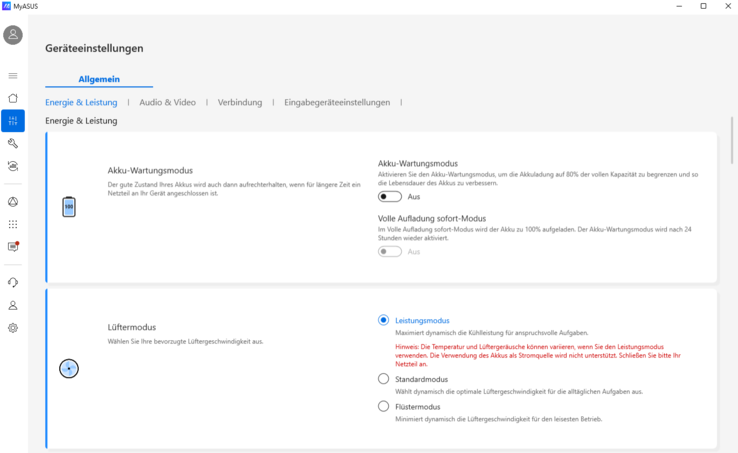Expand the hamburger navigation menu
Image resolution: width=738 pixels, height=453 pixels.
click(x=13, y=76)
